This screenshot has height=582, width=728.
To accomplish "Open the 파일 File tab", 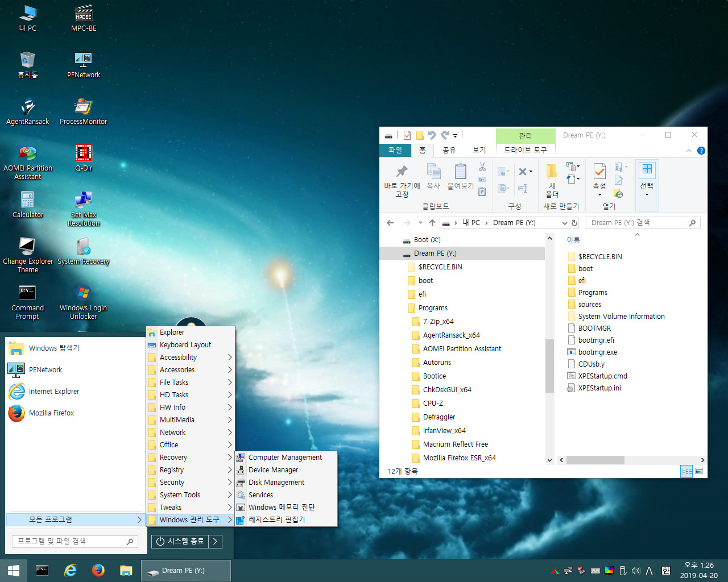I will (x=395, y=150).
